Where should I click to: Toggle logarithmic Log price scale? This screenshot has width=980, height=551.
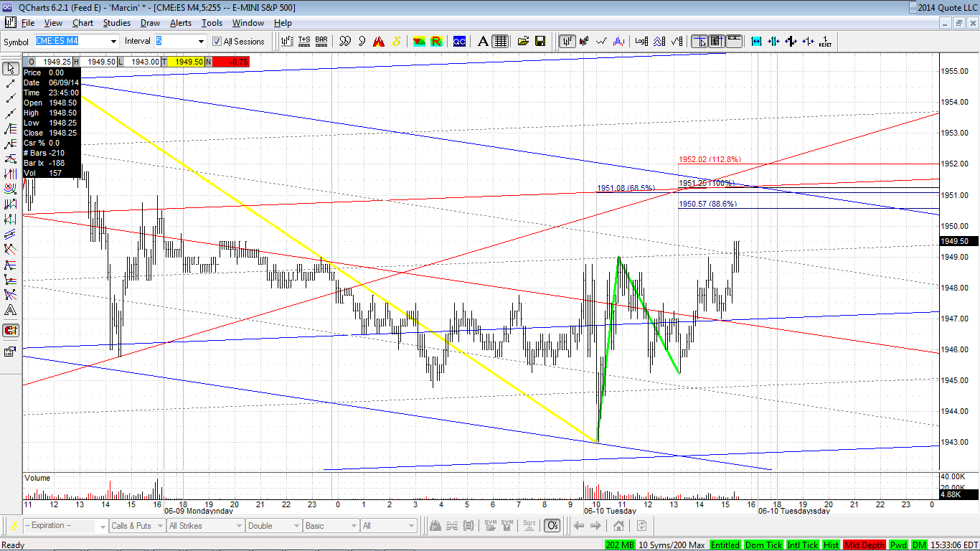(x=641, y=41)
